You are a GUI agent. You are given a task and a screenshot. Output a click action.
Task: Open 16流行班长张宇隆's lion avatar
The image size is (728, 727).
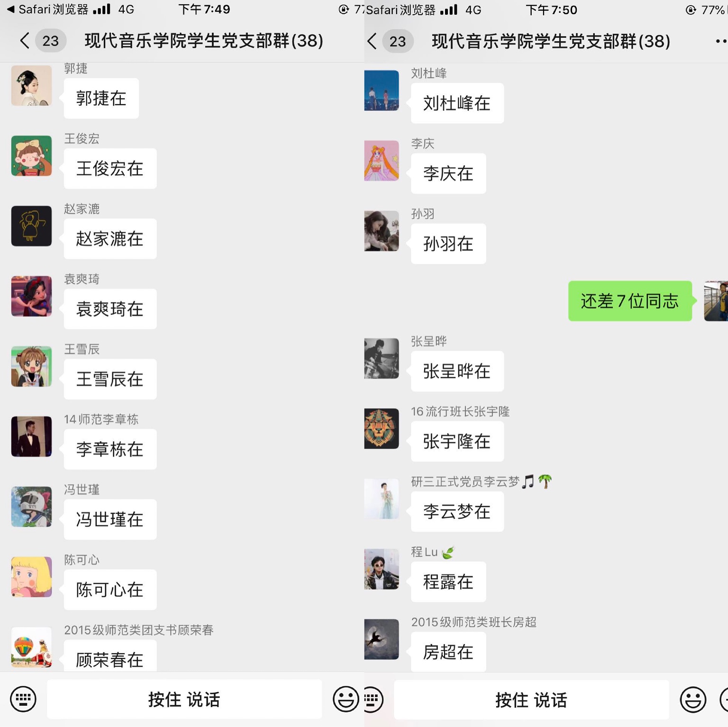(382, 428)
